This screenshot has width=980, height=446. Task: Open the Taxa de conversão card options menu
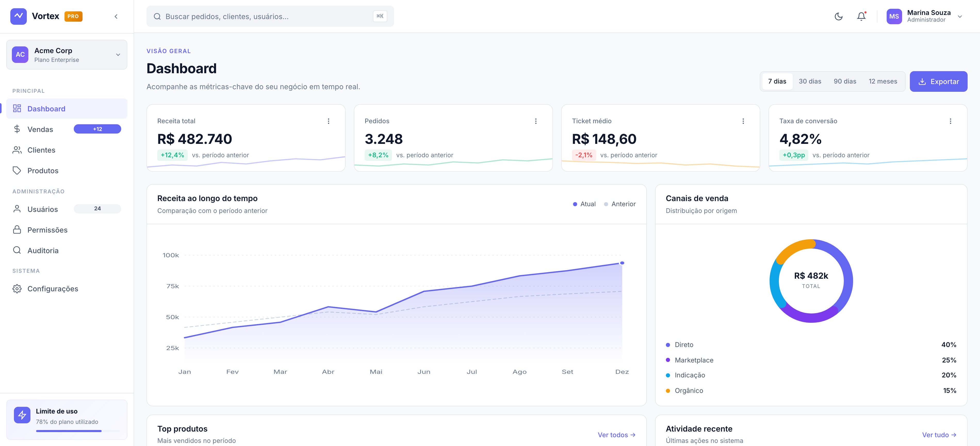950,121
